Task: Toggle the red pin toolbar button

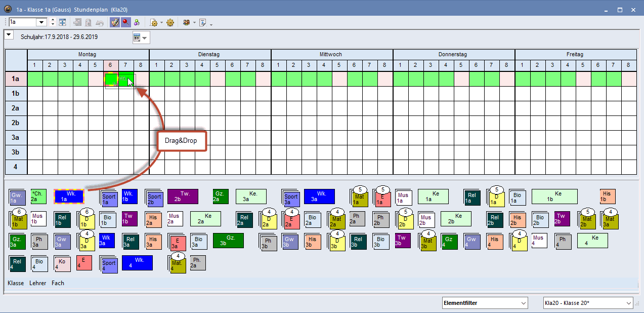Action: pyautogui.click(x=125, y=22)
